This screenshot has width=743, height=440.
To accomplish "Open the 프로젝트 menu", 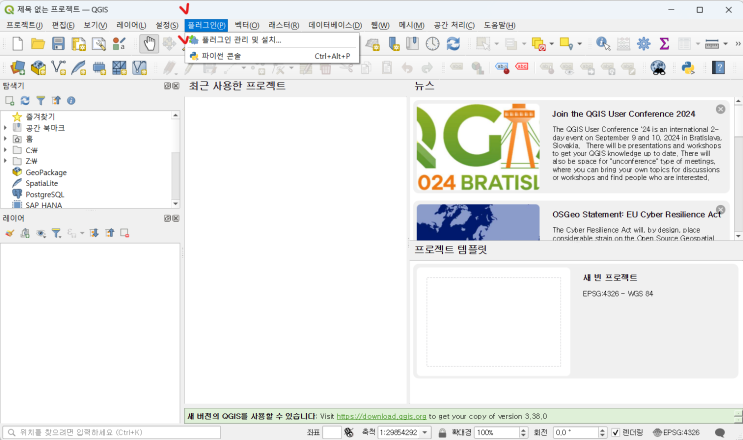I will 25,25.
